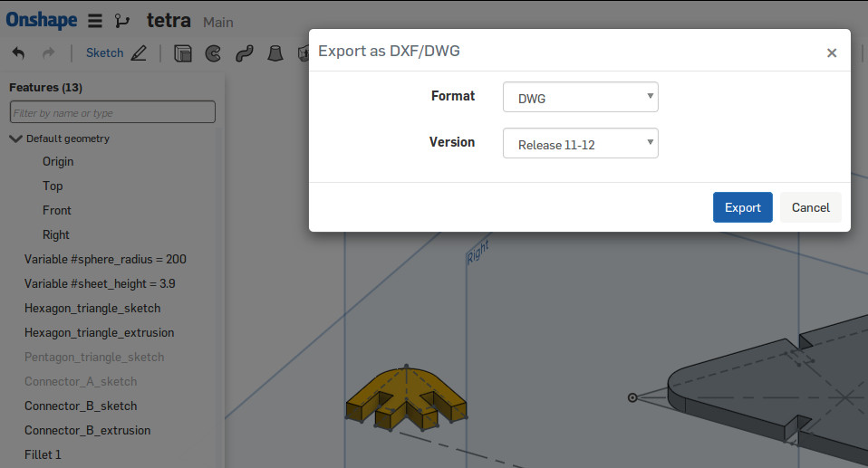Image resolution: width=868 pixels, height=468 pixels.
Task: Select Variable #sphere_radius = 200
Action: (105, 259)
